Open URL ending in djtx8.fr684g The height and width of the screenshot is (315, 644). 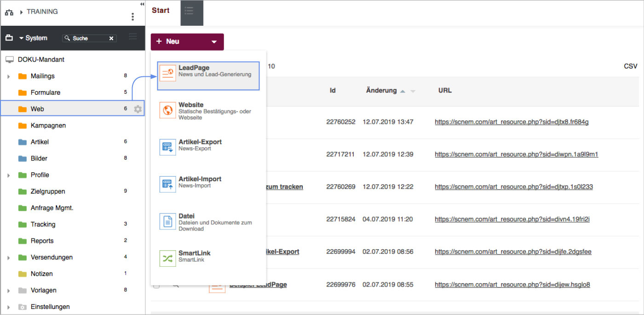click(x=512, y=122)
